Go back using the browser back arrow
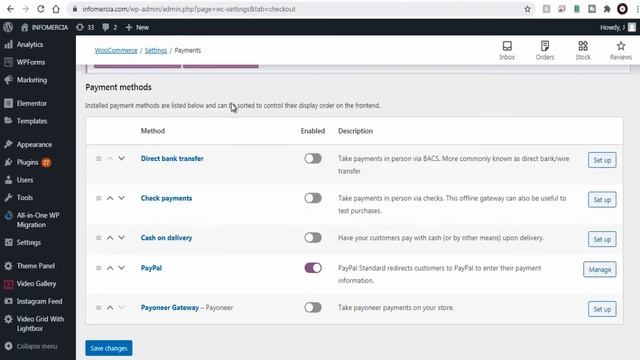This screenshot has height=360, width=640. tap(10, 9)
